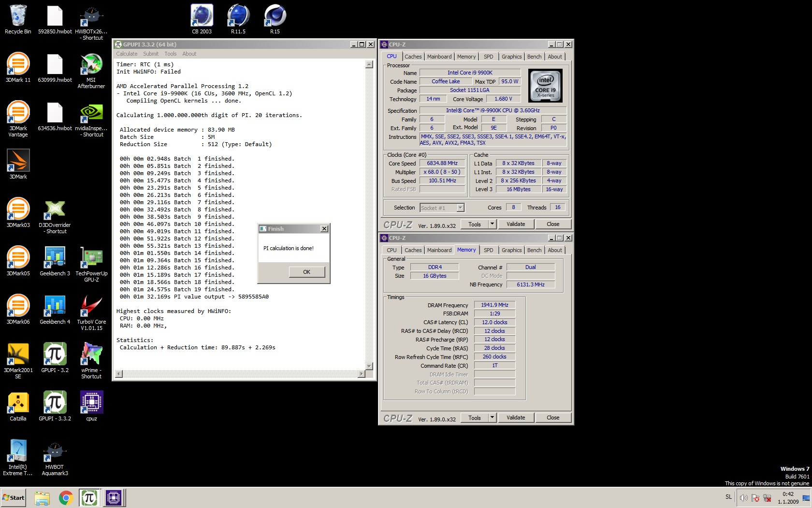
Task: Open HWBOT Aquamark3 icon
Action: point(55,458)
